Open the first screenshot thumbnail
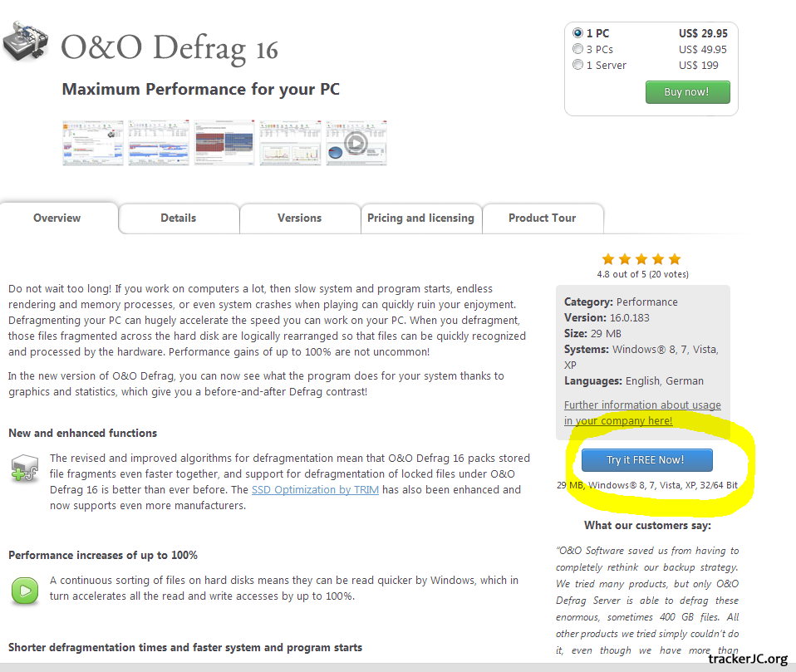Viewport: 796px width, 672px height. (x=92, y=143)
